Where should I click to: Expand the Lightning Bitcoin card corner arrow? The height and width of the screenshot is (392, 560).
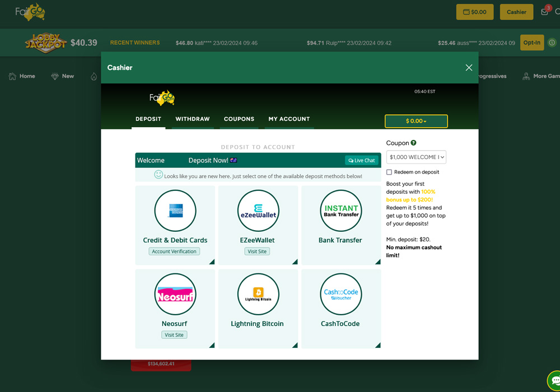coord(295,345)
